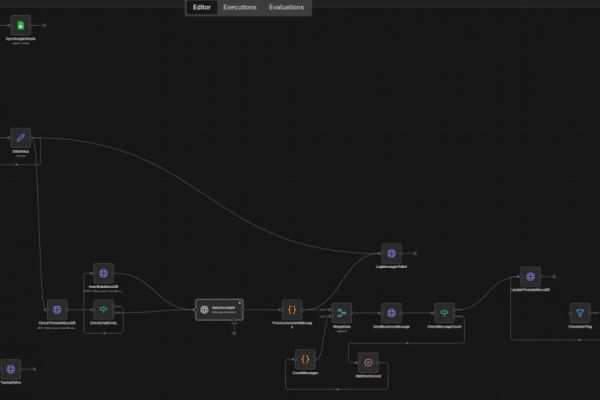Select the MergeData merge node
The width and height of the screenshot is (600, 400).
click(x=342, y=313)
